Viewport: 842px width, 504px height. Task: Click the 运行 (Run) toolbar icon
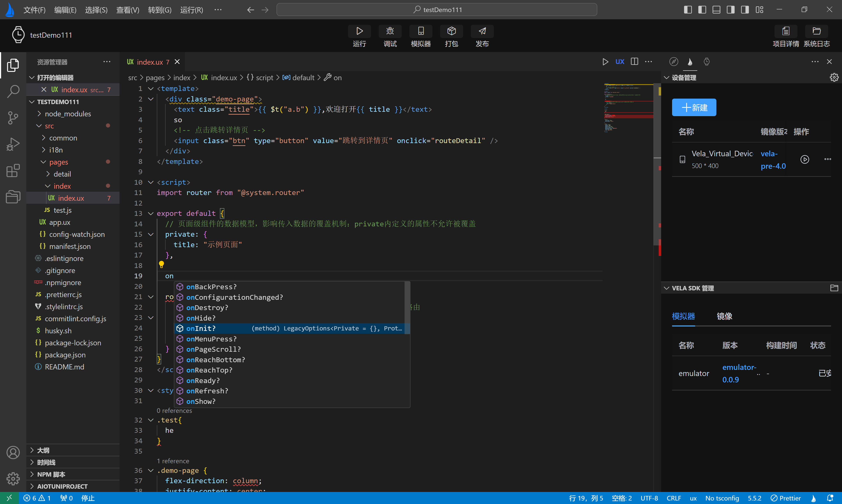tap(359, 32)
